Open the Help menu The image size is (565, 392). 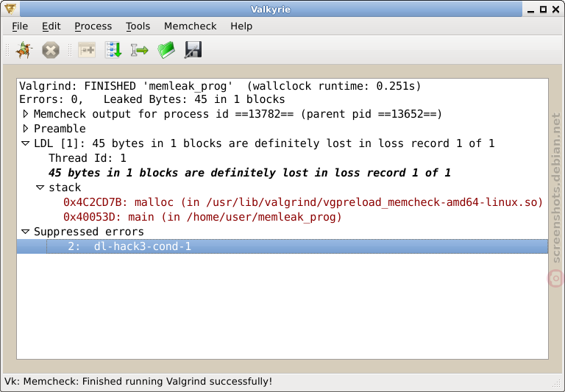[x=241, y=26]
